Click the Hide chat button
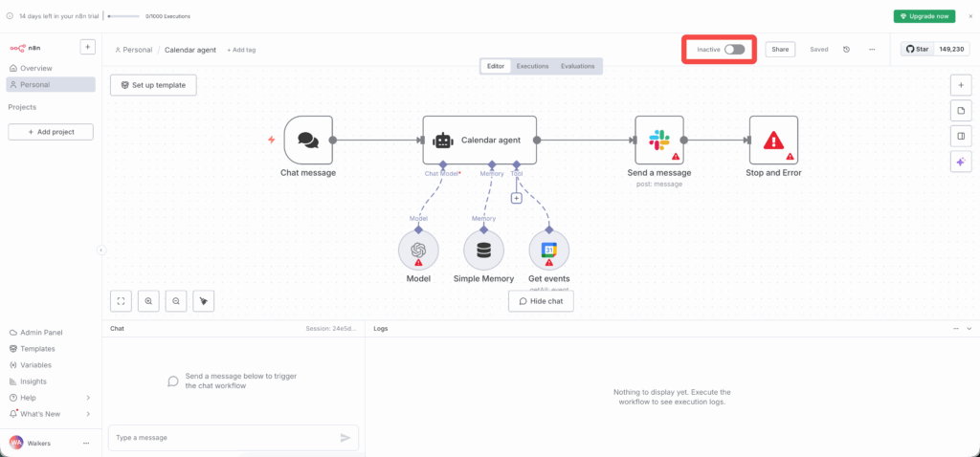The height and width of the screenshot is (457, 980). (542, 300)
